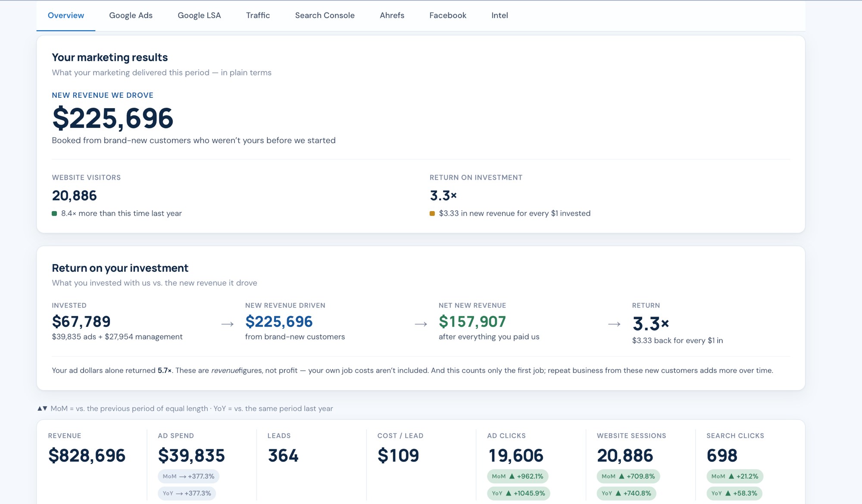Click the Website Sessions MoM +709.8% badge
This screenshot has width=862, height=504.
(628, 476)
